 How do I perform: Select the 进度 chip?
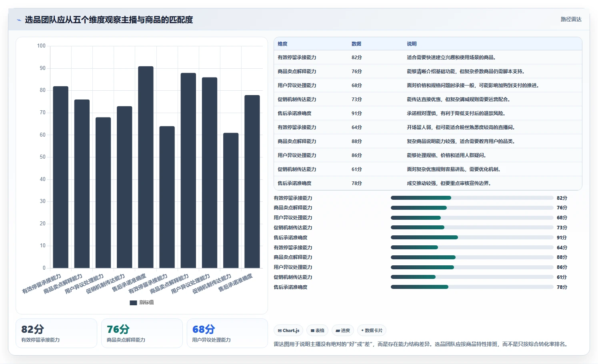click(343, 330)
